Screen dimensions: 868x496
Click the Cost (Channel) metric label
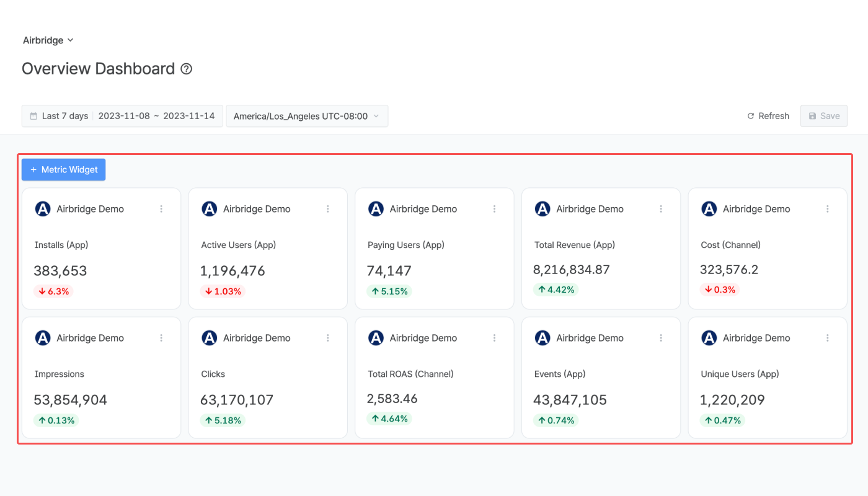tap(731, 245)
